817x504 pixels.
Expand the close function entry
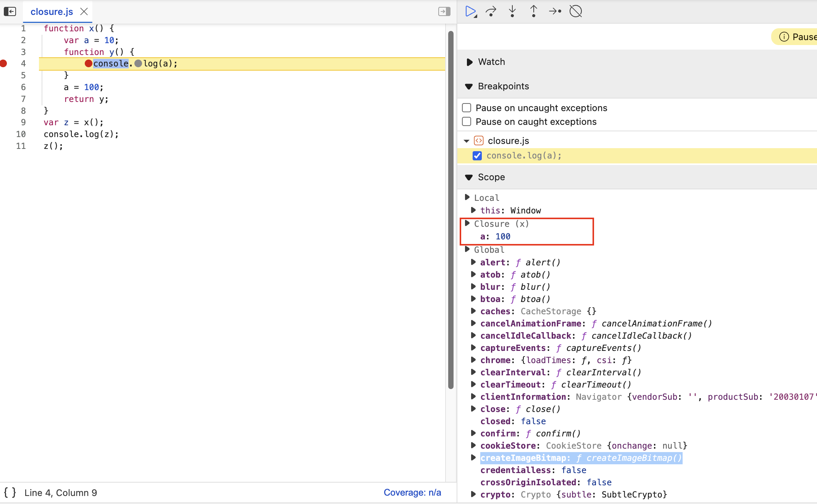(473, 409)
